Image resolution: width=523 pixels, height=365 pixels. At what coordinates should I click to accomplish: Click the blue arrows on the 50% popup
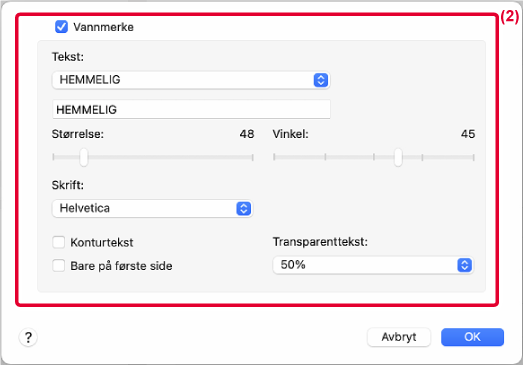(x=464, y=265)
